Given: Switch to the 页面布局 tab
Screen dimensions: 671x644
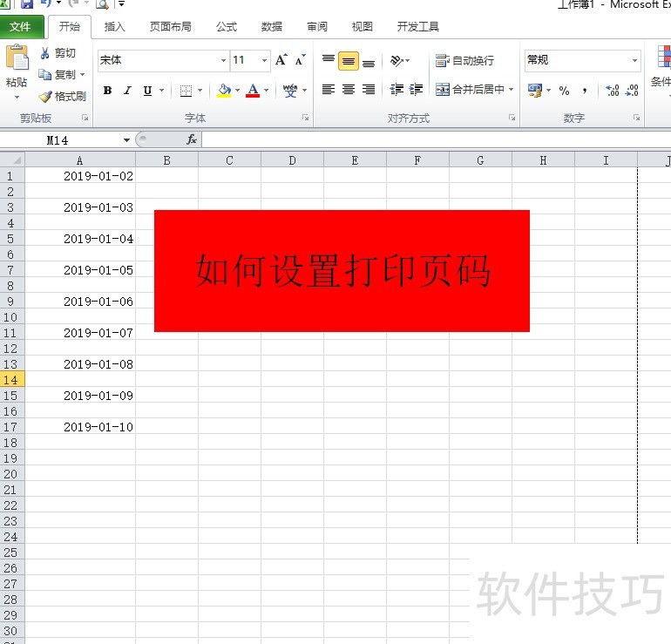Looking at the screenshot, I should point(170,27).
